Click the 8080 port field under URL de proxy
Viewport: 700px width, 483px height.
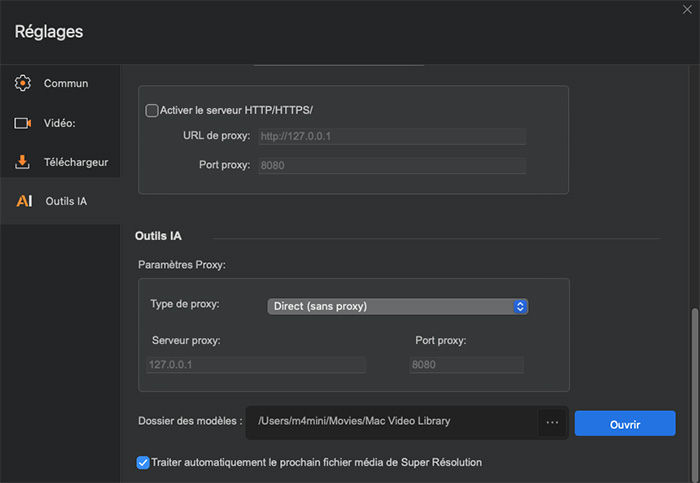392,166
